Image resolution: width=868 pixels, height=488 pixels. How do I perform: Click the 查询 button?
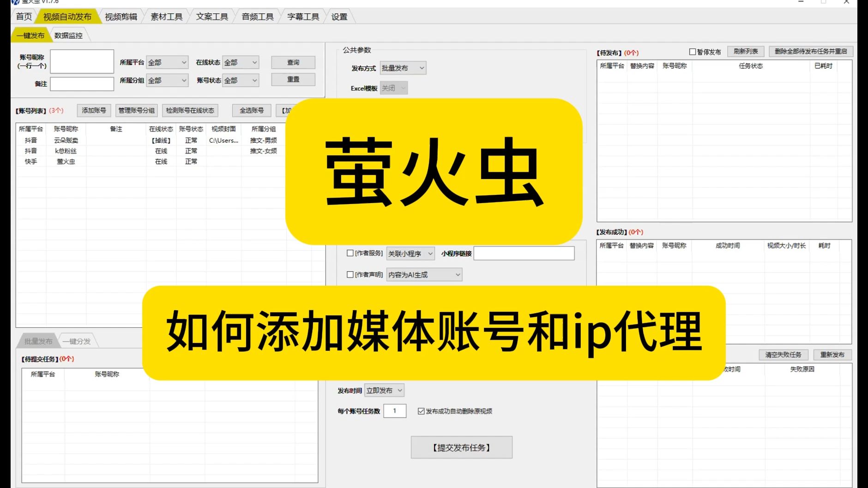click(293, 62)
